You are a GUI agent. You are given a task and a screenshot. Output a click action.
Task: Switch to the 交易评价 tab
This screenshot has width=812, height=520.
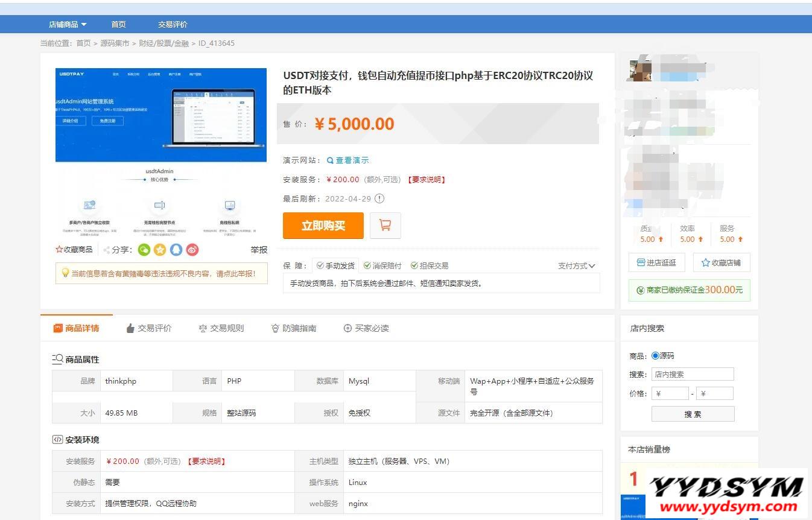point(148,328)
